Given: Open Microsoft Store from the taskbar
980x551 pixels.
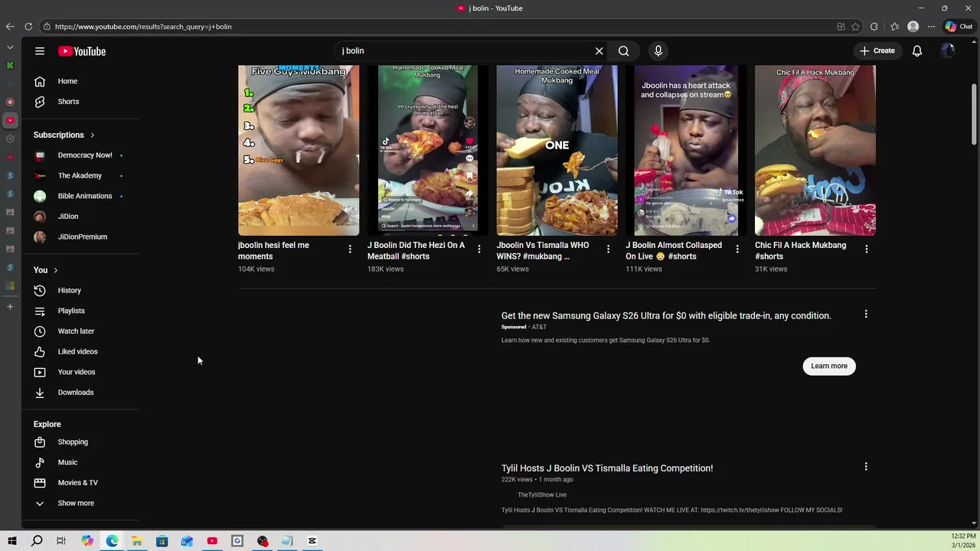Looking at the screenshot, I should (162, 541).
